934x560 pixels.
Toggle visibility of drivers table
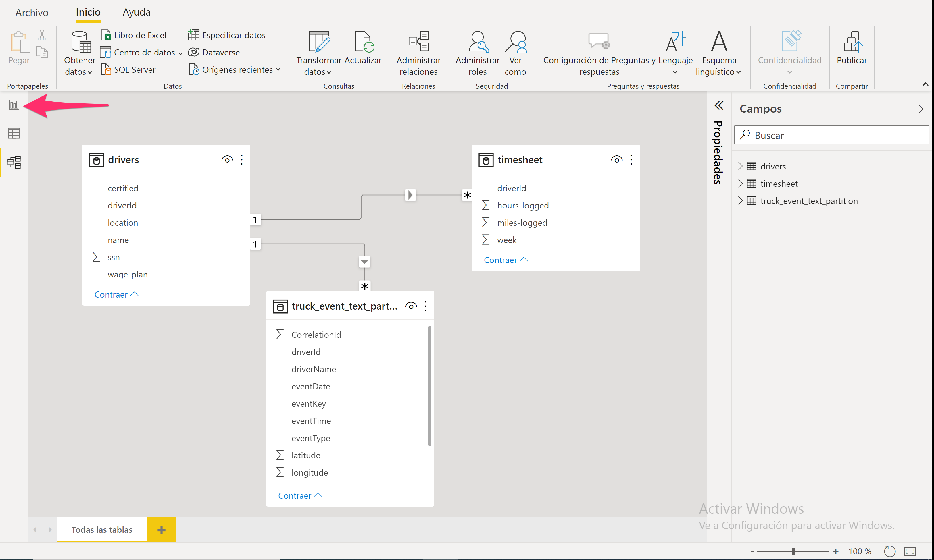click(226, 159)
